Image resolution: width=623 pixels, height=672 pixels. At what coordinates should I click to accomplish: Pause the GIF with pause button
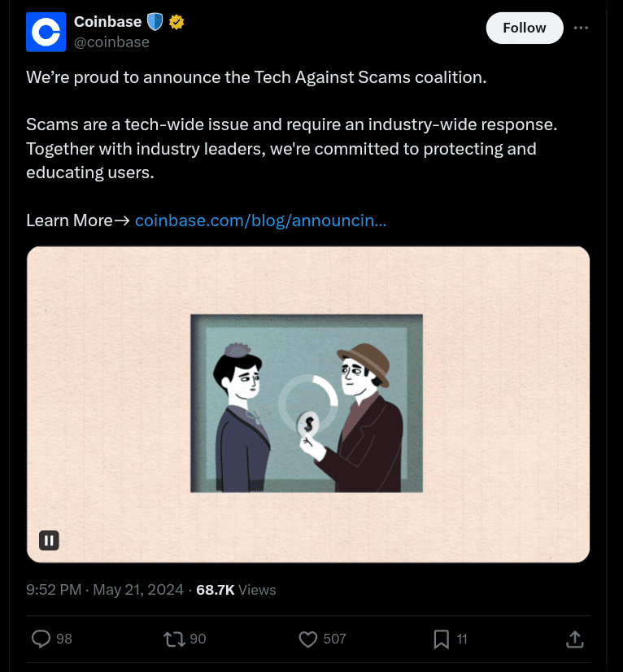pos(49,540)
